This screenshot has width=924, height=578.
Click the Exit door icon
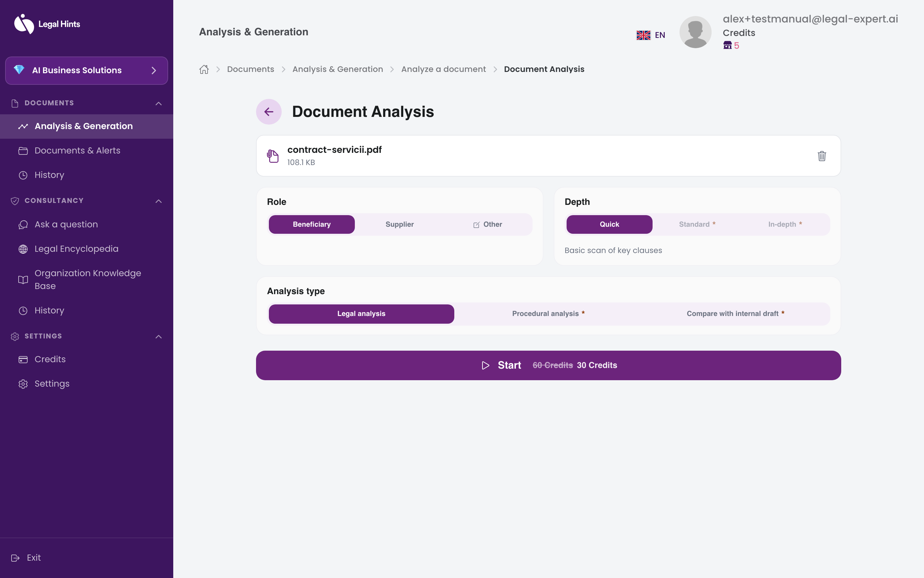click(15, 558)
